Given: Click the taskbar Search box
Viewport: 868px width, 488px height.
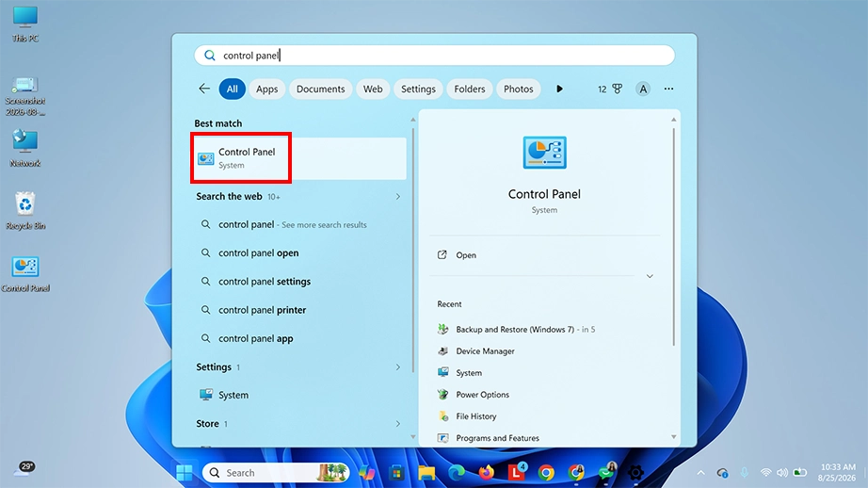Looking at the screenshot, I should tap(276, 473).
